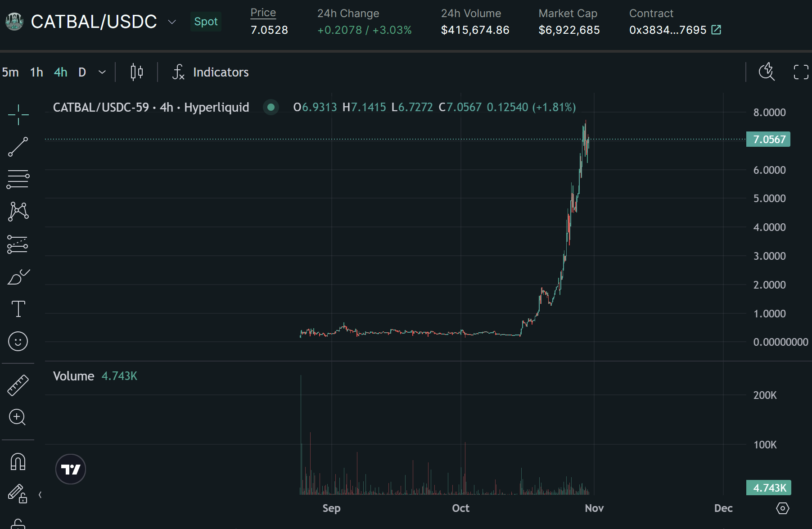Click the 7.0567 current price label
Image resolution: width=812 pixels, height=529 pixels.
[x=768, y=139]
